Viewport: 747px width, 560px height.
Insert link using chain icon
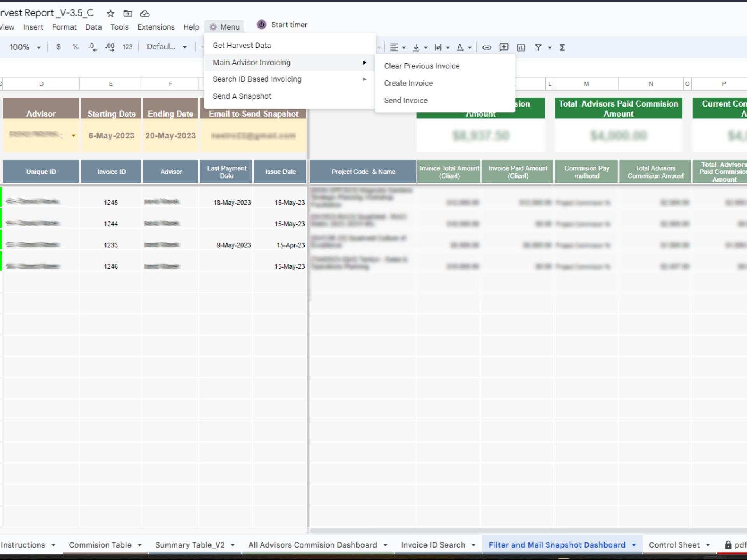[487, 47]
